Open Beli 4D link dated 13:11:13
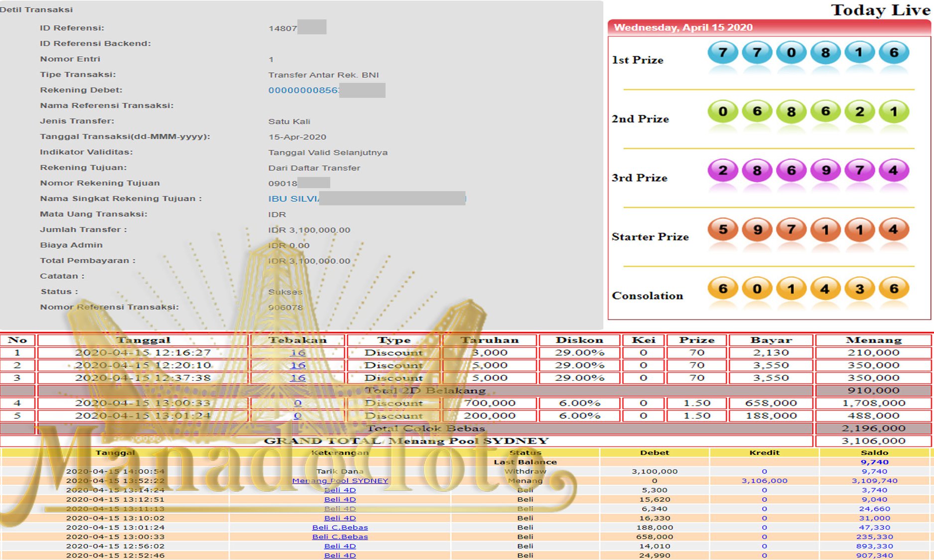This screenshot has height=560, width=934. [x=340, y=509]
